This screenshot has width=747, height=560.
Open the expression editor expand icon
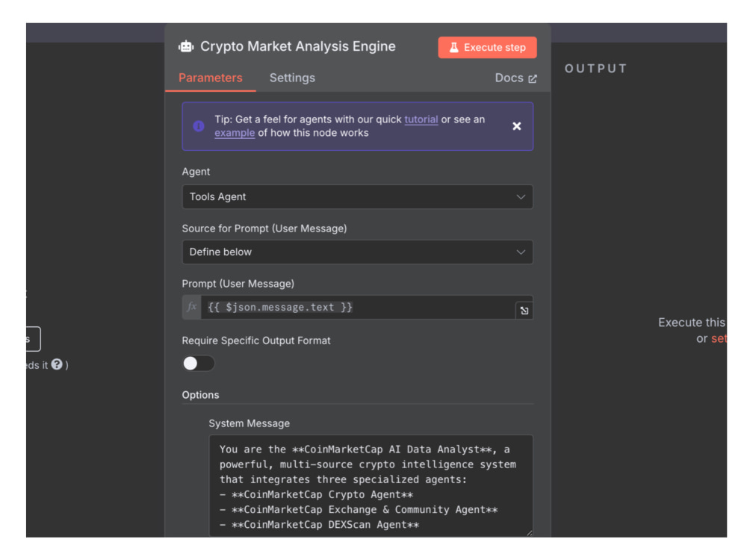click(x=524, y=311)
